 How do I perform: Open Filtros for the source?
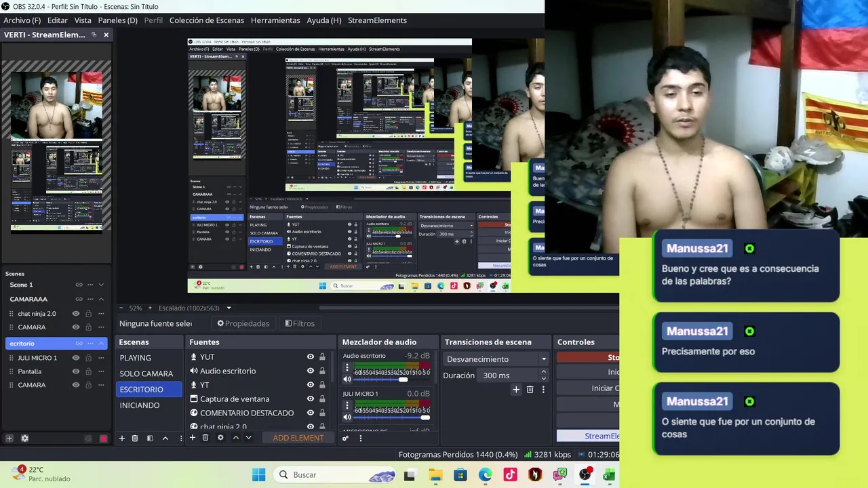coord(300,323)
